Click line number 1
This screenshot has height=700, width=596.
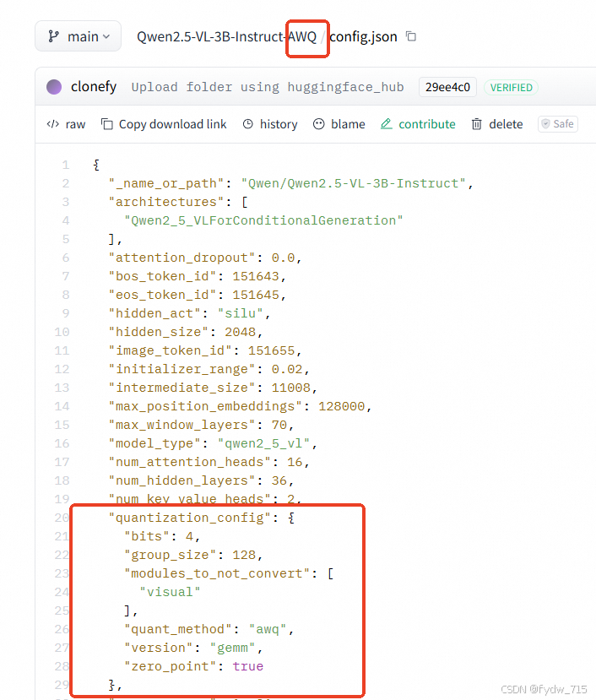pyautogui.click(x=66, y=166)
